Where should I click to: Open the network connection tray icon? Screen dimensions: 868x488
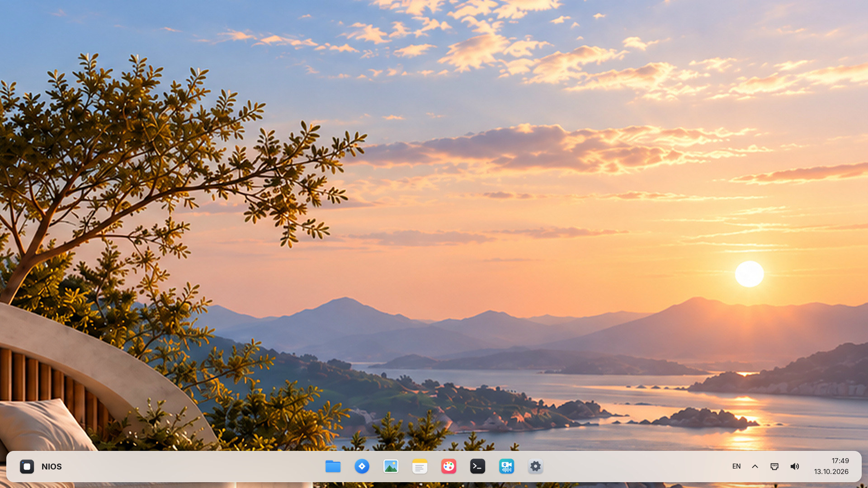point(774,466)
